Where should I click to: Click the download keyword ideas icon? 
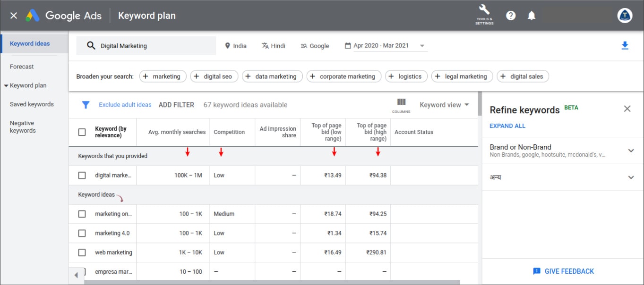pyautogui.click(x=625, y=46)
